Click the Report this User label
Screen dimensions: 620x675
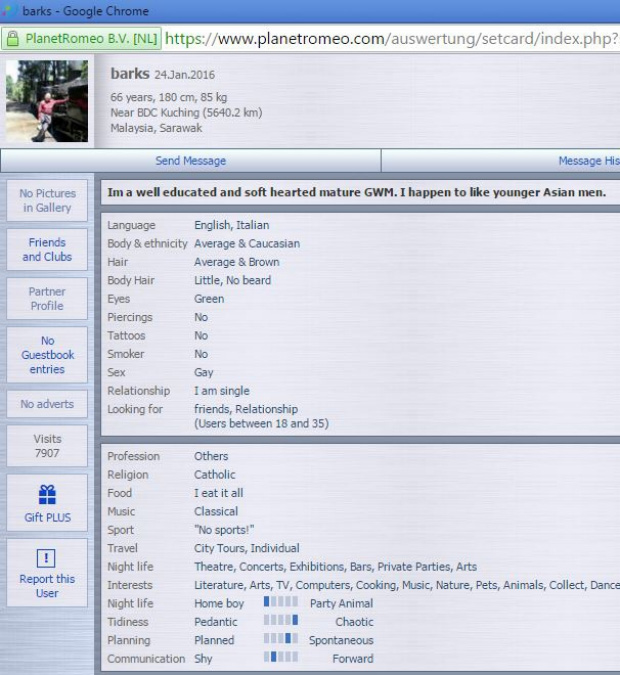click(47, 586)
